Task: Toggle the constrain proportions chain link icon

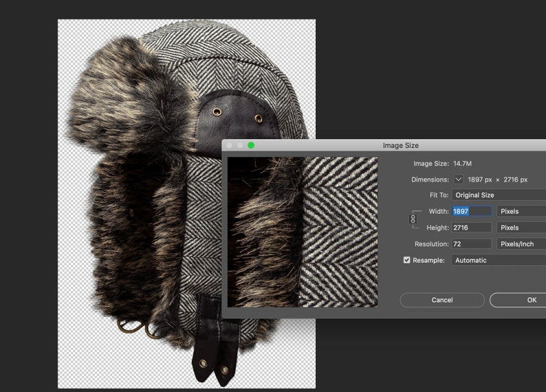Action: [413, 219]
